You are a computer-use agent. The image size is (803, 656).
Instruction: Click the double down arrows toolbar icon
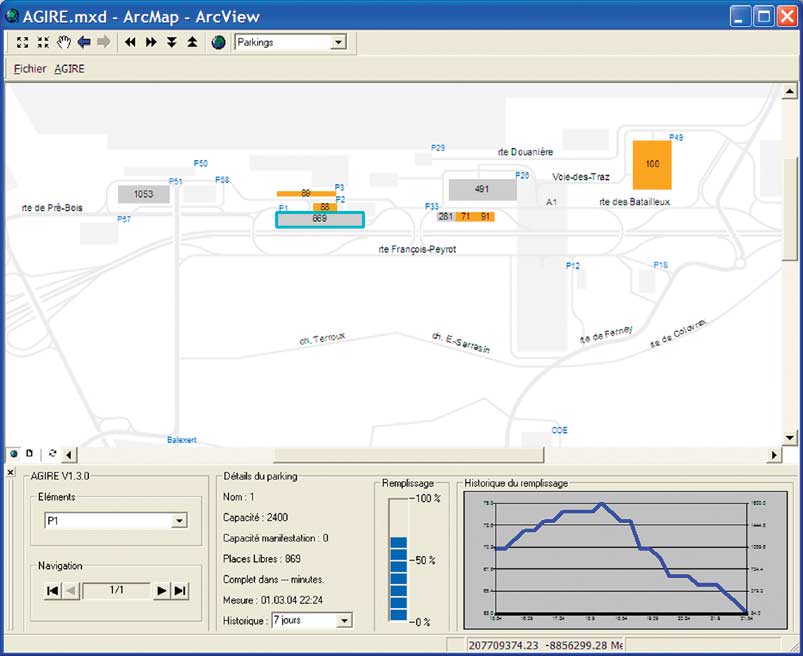pos(172,42)
